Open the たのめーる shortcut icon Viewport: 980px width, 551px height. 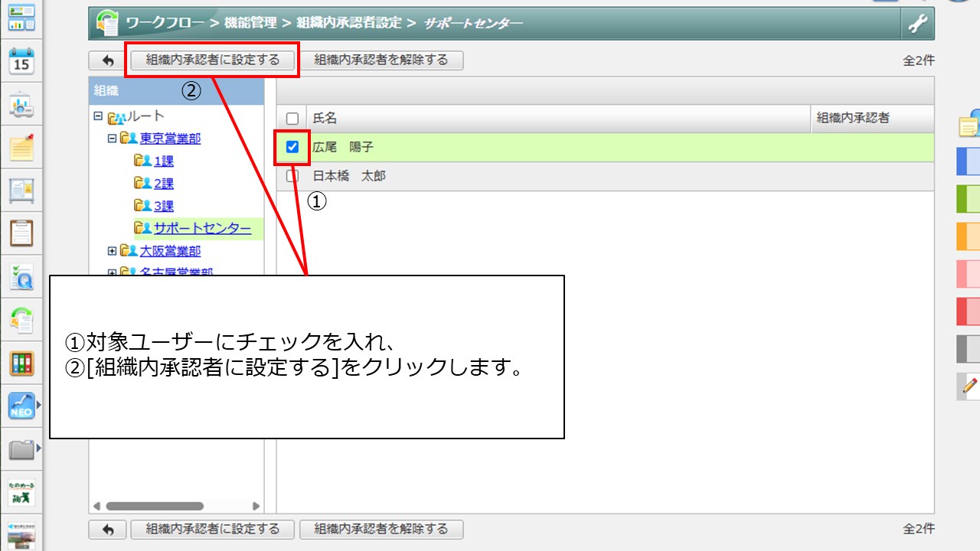[21, 493]
